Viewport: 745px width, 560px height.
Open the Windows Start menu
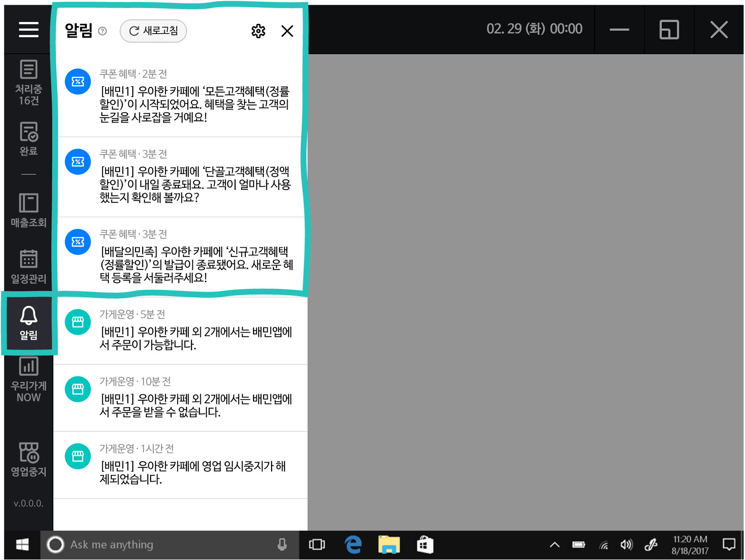pos(22,545)
